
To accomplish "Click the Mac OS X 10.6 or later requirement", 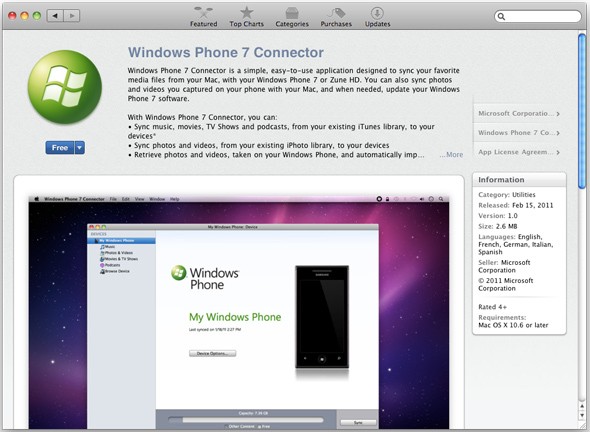I will click(513, 325).
